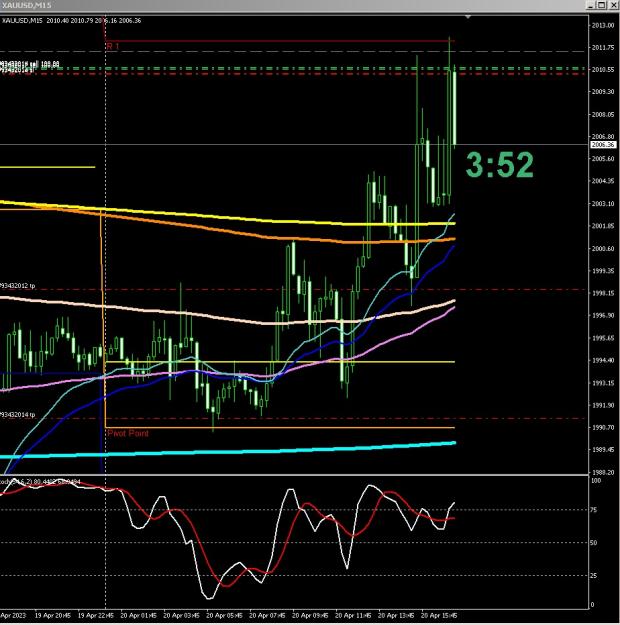Screen dimensions: 620x625
Task: Click the 2005.60 price scale label
Action: pyautogui.click(x=603, y=158)
